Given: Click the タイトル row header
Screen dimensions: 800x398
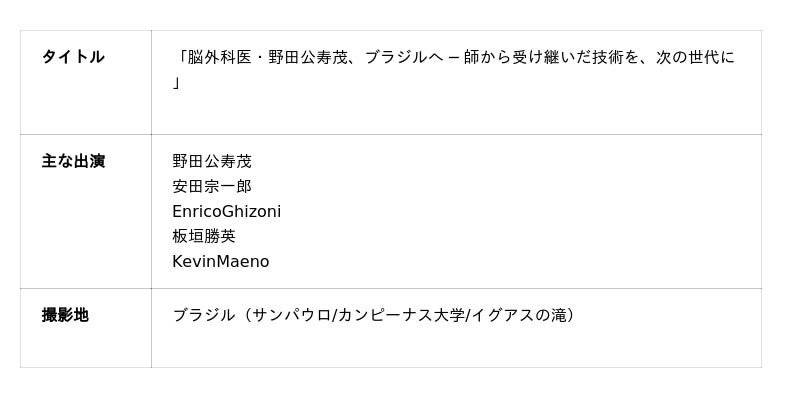Looking at the screenshot, I should coord(73,57).
